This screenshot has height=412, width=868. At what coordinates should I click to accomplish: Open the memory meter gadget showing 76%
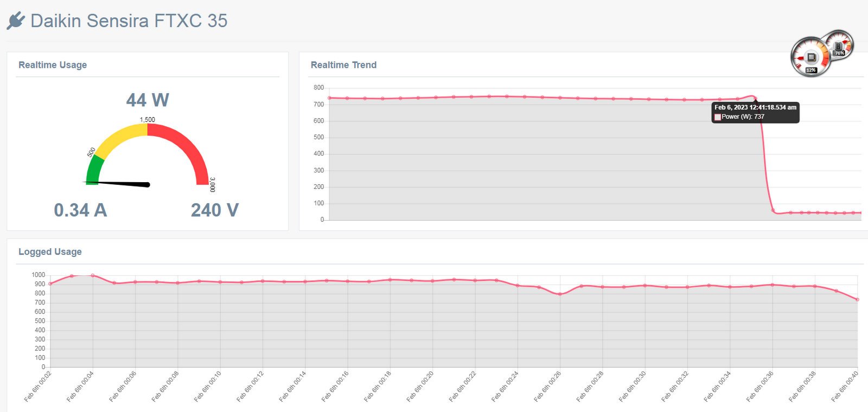[839, 44]
